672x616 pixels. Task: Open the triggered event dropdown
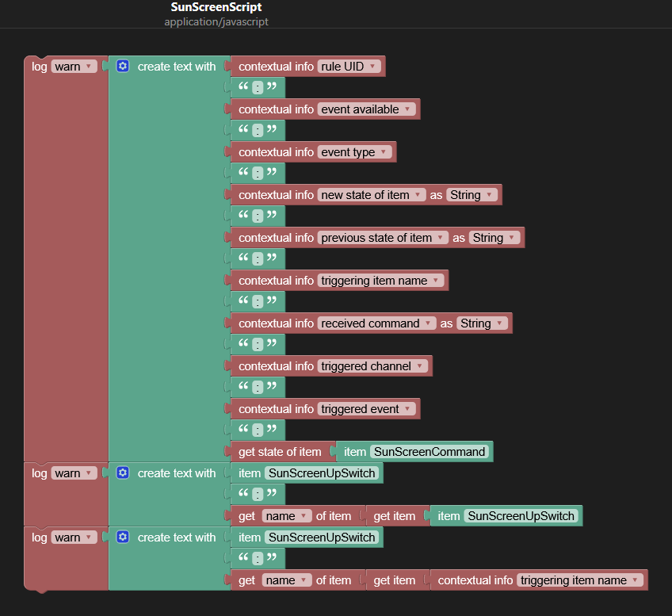366,409
